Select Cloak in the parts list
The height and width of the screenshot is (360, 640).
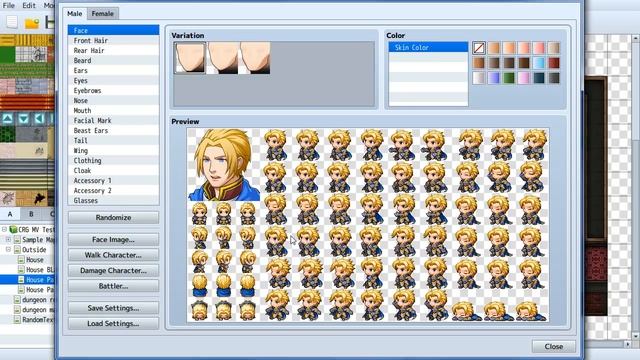(113, 171)
